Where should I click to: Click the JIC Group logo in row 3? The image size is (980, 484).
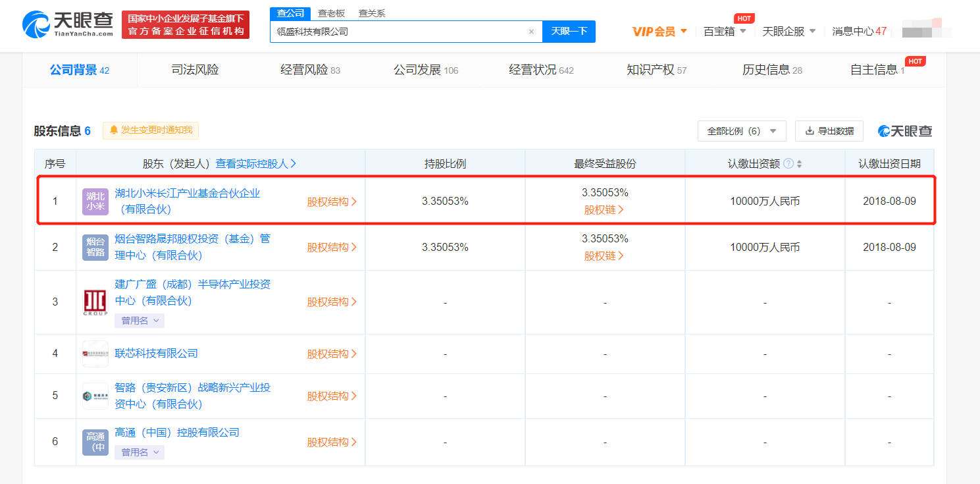pyautogui.click(x=95, y=302)
